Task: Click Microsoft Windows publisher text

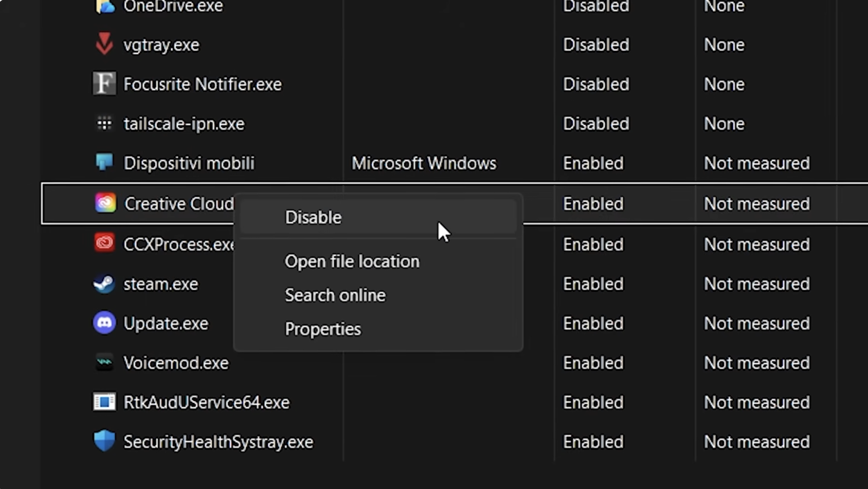Action: (424, 163)
